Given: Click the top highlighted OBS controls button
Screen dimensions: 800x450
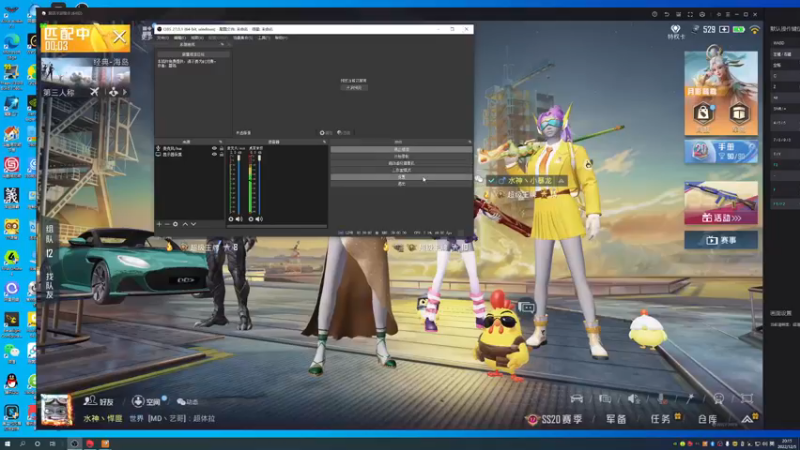Looking at the screenshot, I should click(401, 149).
